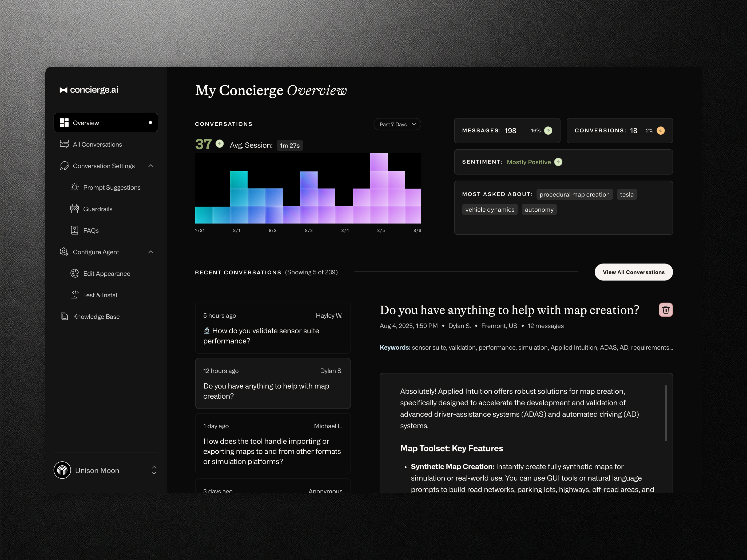
Task: Delete conversation with the trash icon
Action: [x=666, y=310]
